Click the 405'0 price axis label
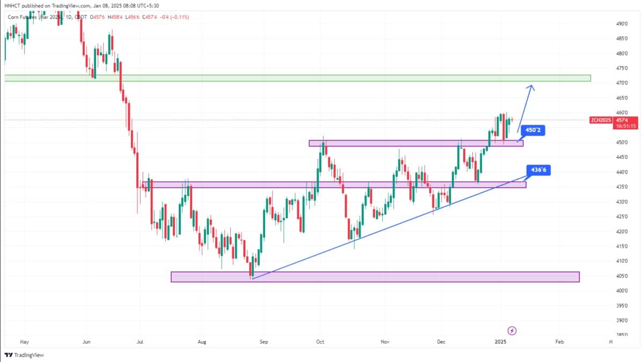Image resolution: width=644 pixels, height=362 pixels. 623,276
